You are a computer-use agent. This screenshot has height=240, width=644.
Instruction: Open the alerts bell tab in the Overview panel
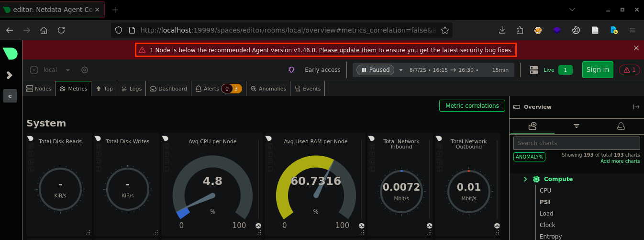click(x=621, y=126)
